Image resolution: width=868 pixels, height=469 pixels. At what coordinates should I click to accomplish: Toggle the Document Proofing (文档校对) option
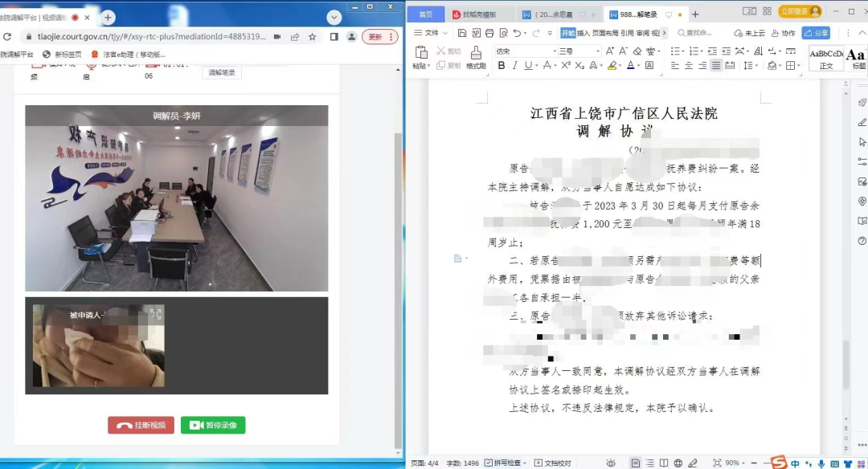tap(552, 463)
